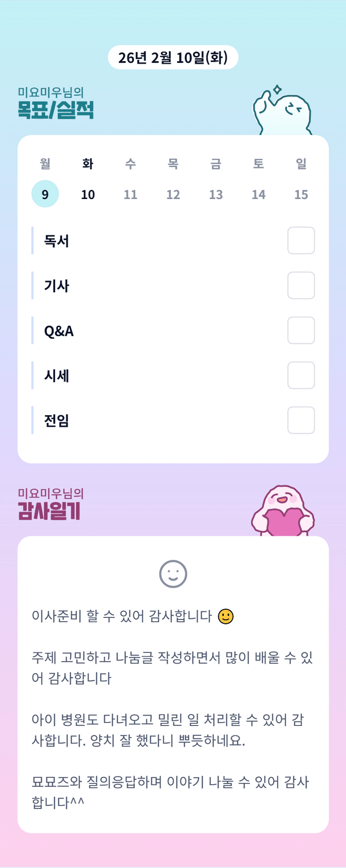Click the white ghost mascot giving thumbs up
The width and height of the screenshot is (346, 868).
(x=282, y=112)
